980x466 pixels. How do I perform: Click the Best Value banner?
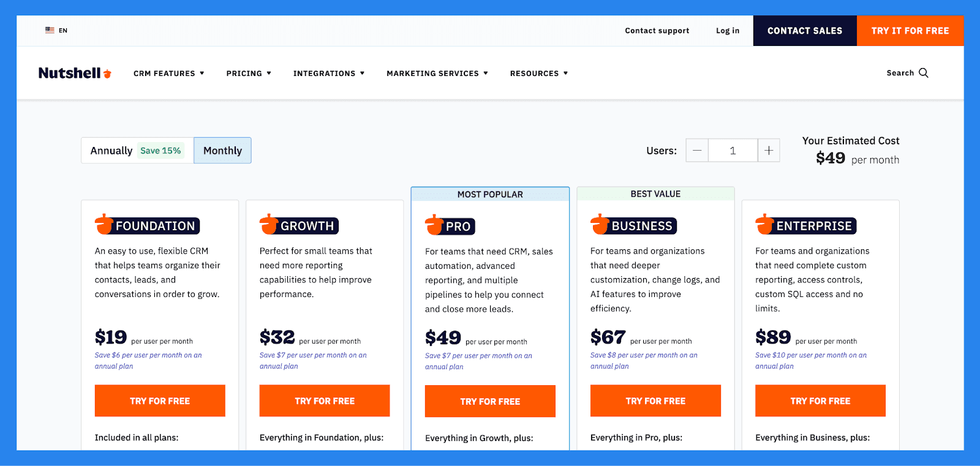point(655,194)
